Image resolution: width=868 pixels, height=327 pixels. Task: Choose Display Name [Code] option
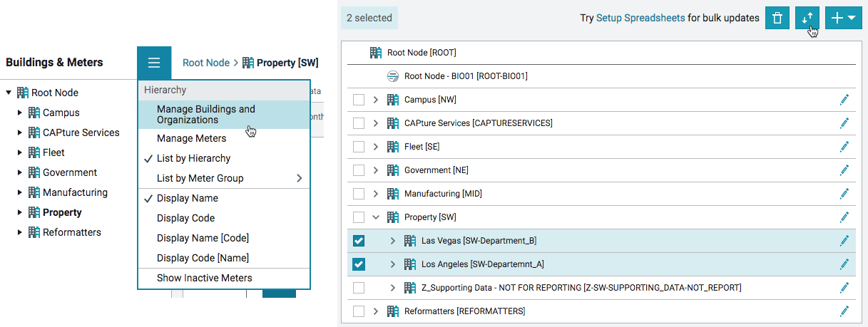pos(224,238)
